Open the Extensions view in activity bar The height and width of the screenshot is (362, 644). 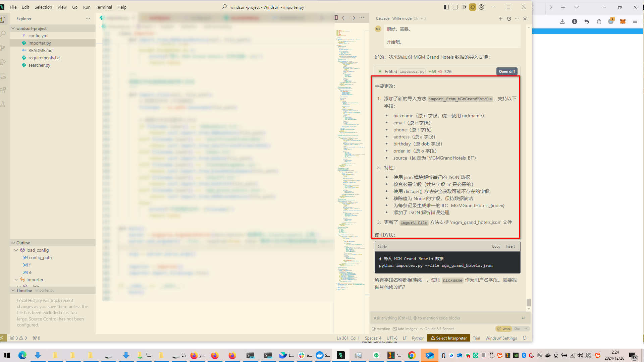coord(3,90)
